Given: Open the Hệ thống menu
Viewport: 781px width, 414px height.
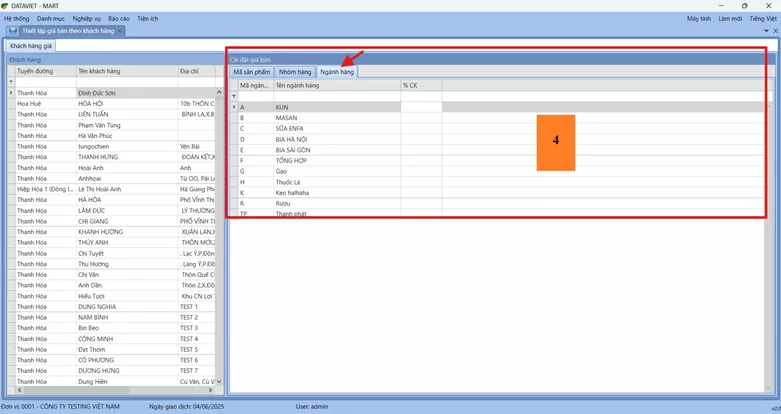Looking at the screenshot, I should click(16, 18).
